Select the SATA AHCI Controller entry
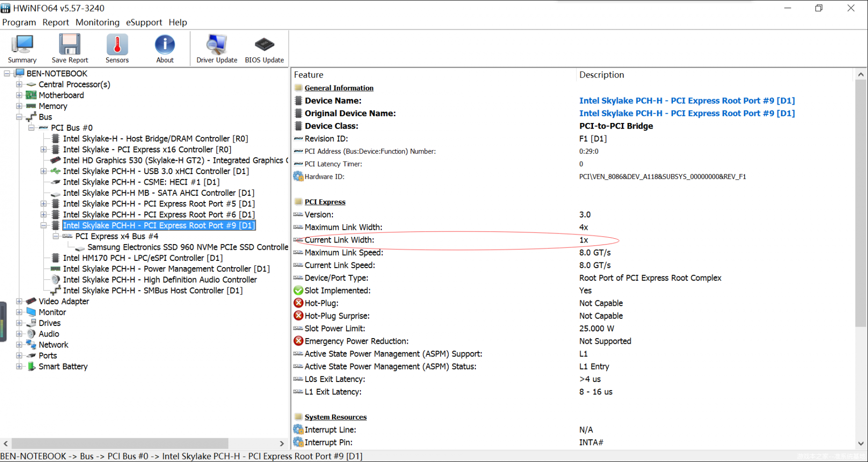The image size is (868, 462). click(x=159, y=193)
